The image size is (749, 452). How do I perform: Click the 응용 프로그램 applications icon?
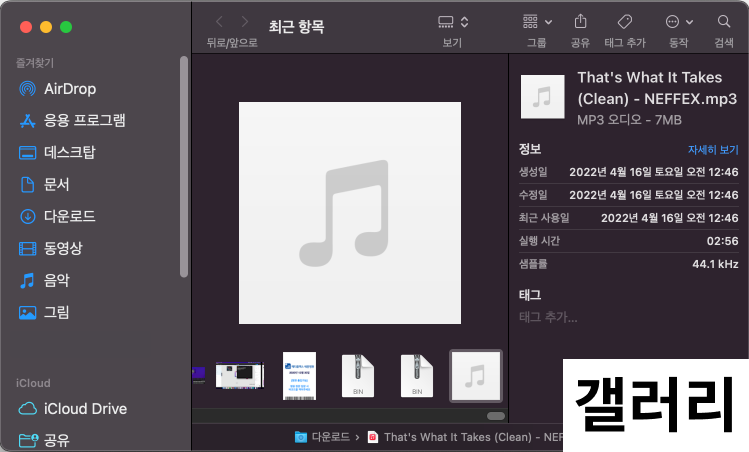pyautogui.click(x=27, y=121)
